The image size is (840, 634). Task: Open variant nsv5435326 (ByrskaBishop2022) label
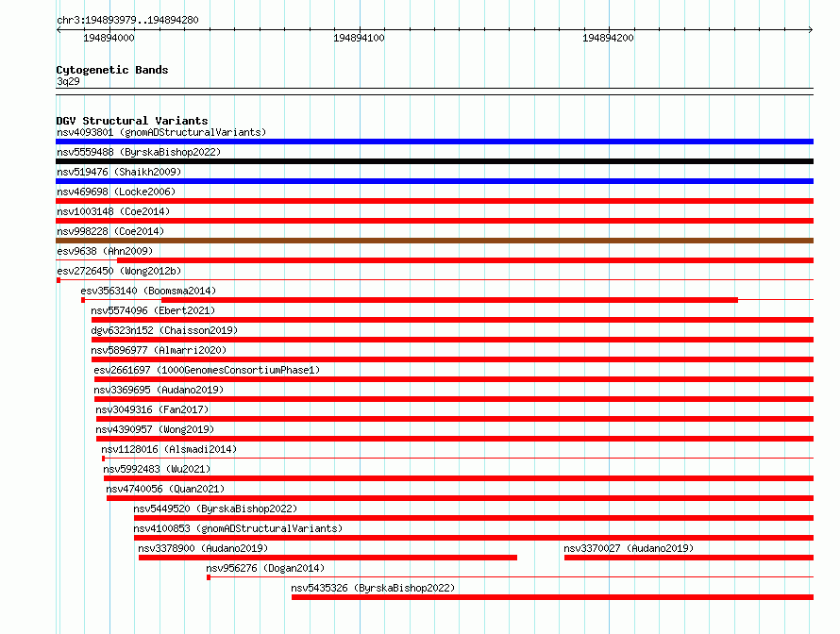tap(373, 588)
